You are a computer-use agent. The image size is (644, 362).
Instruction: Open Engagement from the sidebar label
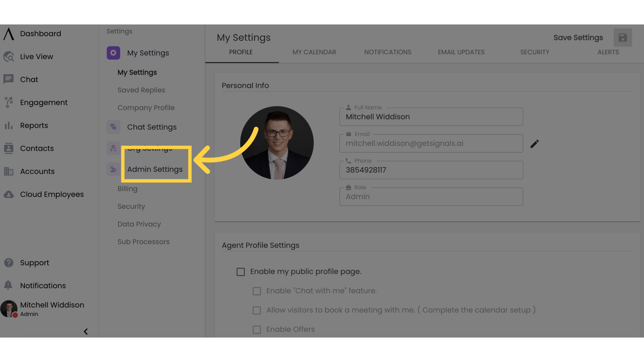pyautogui.click(x=44, y=103)
